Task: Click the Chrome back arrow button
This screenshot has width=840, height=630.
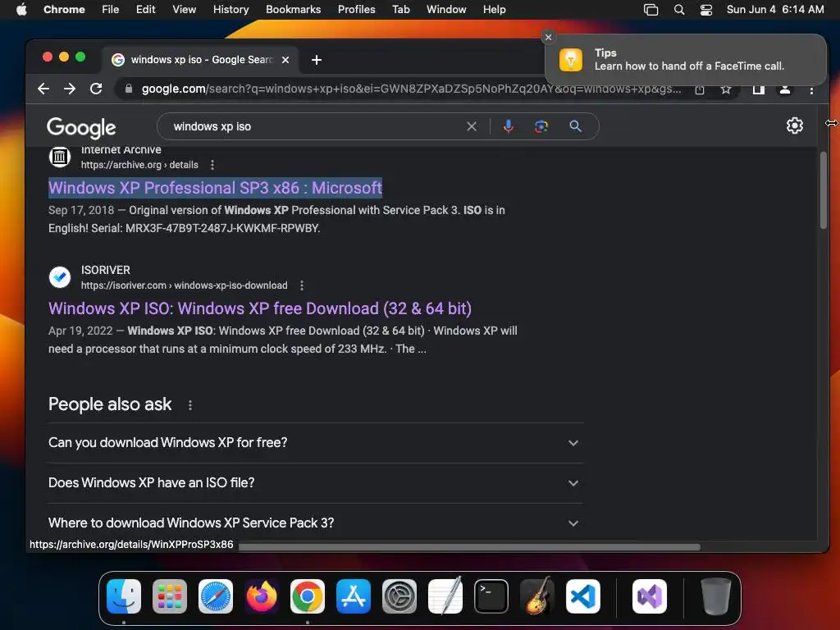Action: click(x=43, y=89)
